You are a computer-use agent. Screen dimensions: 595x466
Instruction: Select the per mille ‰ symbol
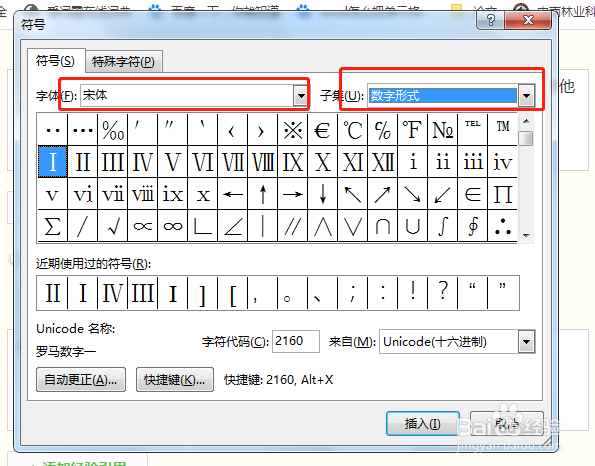click(x=113, y=130)
